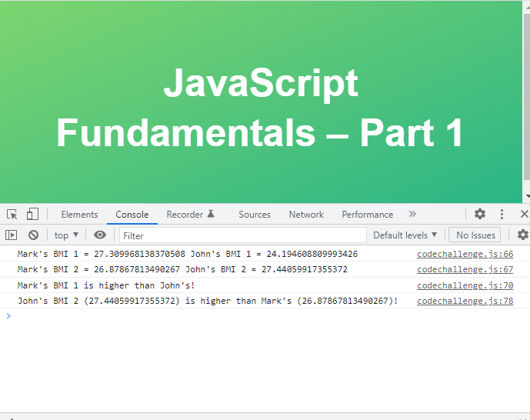
Task: Toggle the device toolbar icon
Action: (32, 214)
